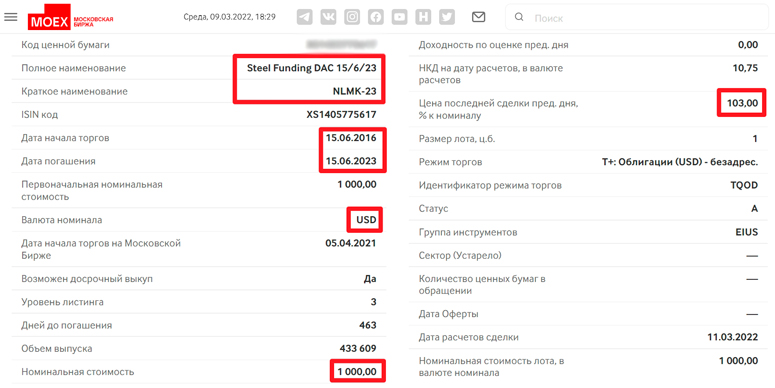Viewport: 775px width, 388px height.
Task: Click the Уровень листинга label
Action: 62,302
